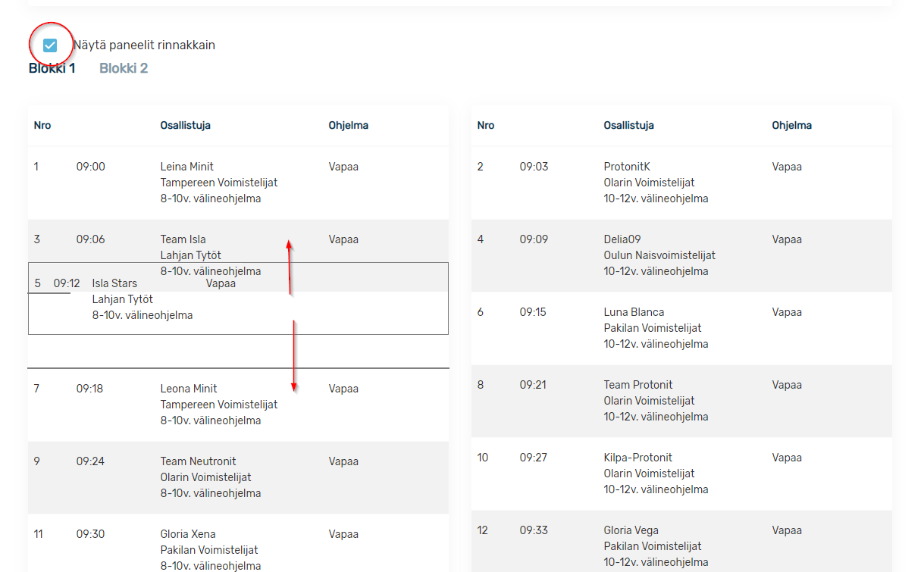
Task: Click row number 8 in right panel
Action: (x=481, y=385)
